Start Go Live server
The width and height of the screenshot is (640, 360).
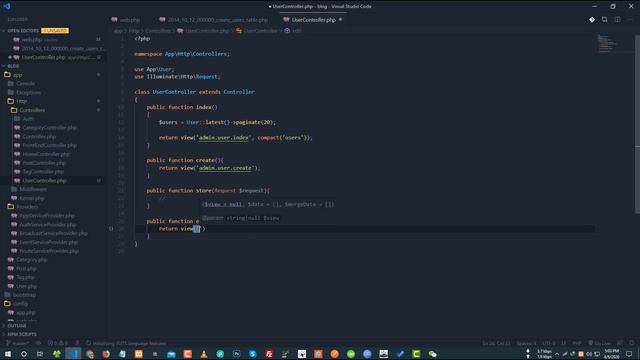click(x=600, y=343)
